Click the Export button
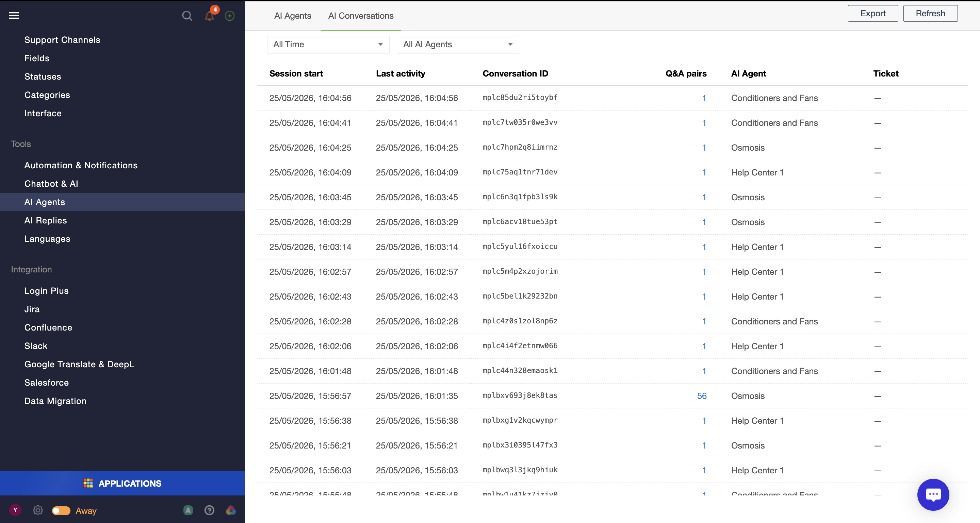The width and height of the screenshot is (980, 523). [x=873, y=13]
